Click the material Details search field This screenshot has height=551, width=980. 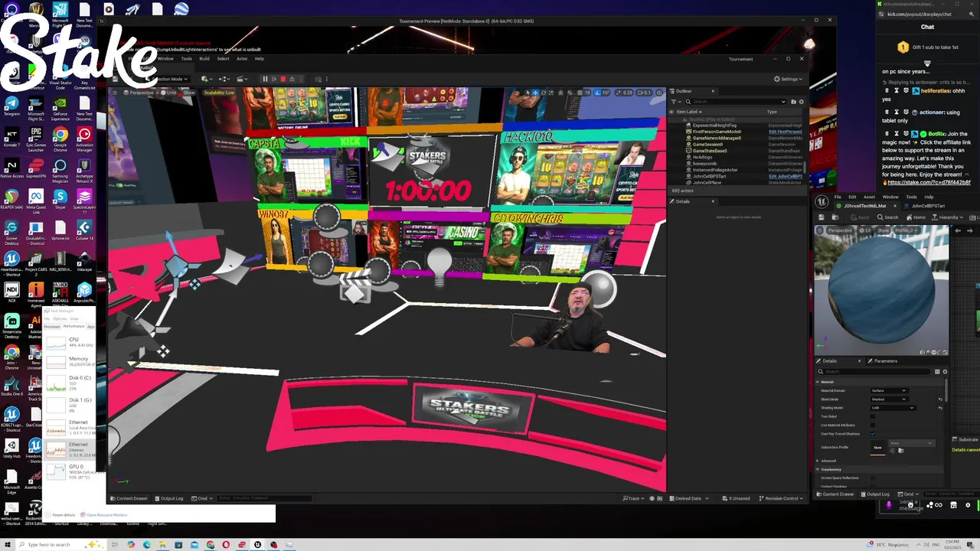pyautogui.click(x=874, y=371)
